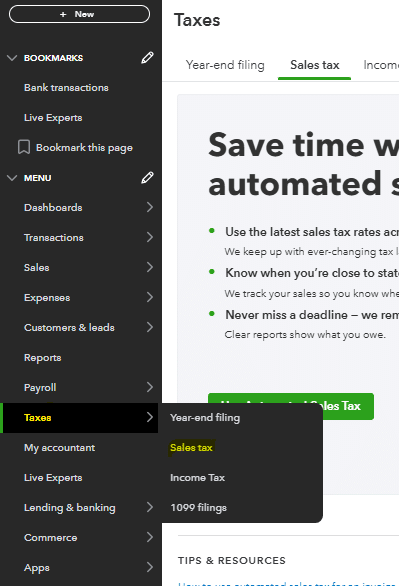Switch to the Sales tax tab
The height and width of the screenshot is (586, 399).
[x=315, y=65]
